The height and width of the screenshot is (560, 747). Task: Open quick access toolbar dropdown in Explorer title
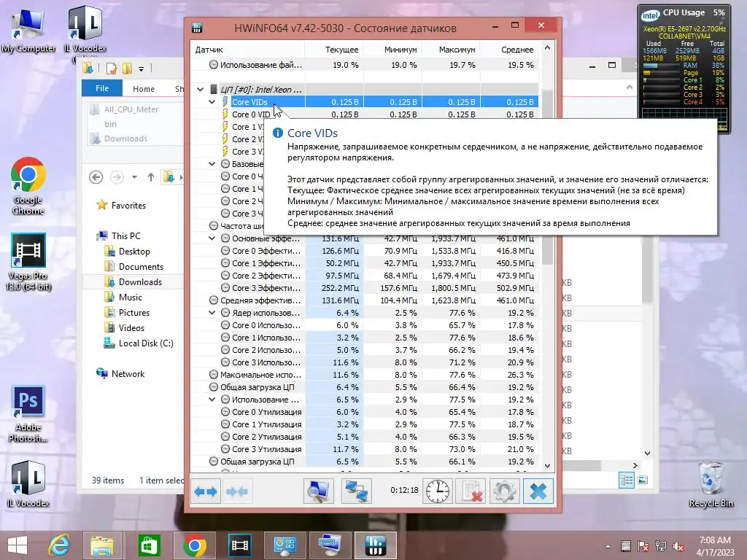141,69
